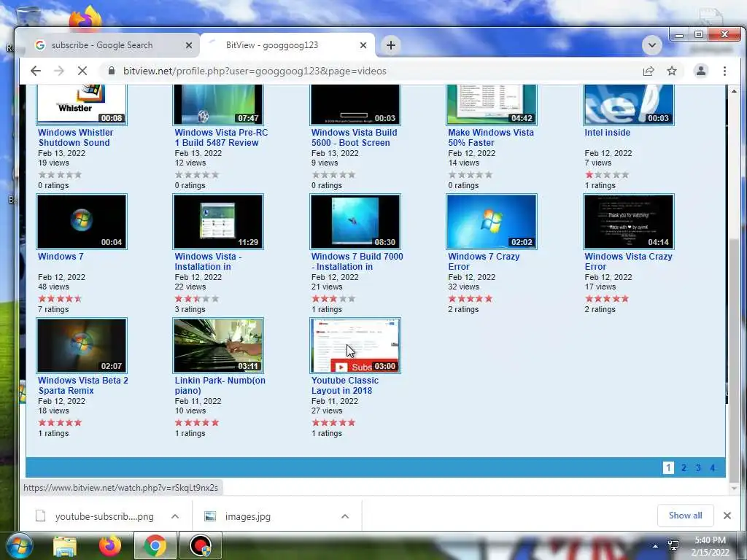Open Windows 7 Build 7000 - Installation link
The image size is (747, 560).
[357, 262]
